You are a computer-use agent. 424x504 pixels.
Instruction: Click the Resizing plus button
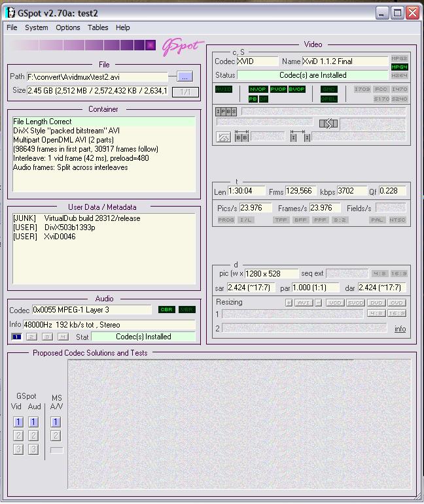(289, 303)
